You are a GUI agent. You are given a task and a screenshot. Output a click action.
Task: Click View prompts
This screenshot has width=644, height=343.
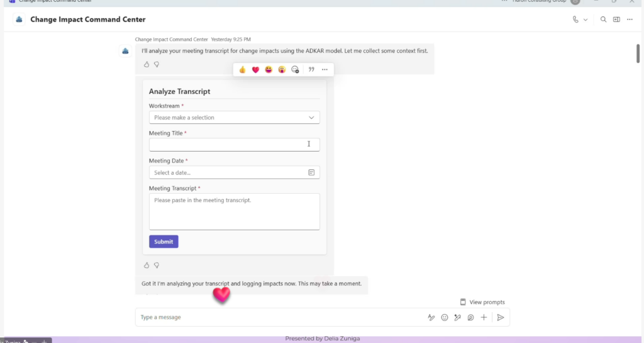[x=482, y=302]
